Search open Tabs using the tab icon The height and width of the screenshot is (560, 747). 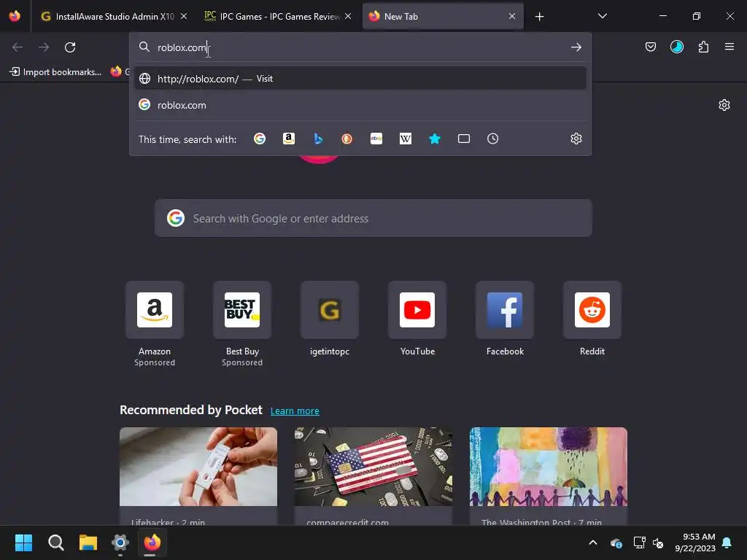pyautogui.click(x=463, y=139)
